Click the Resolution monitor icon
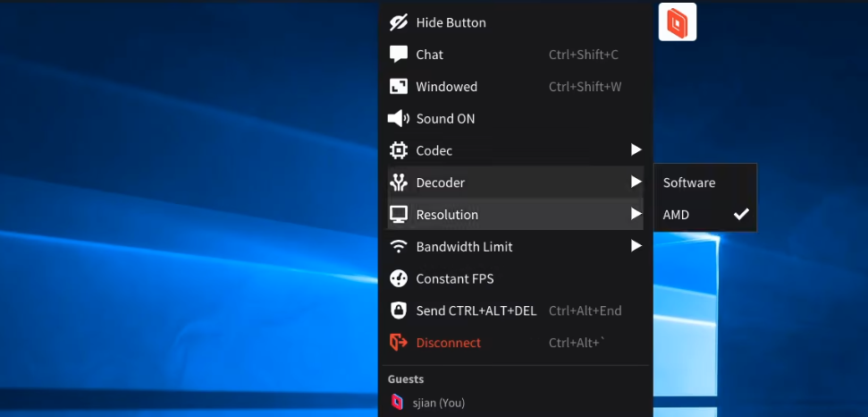The width and height of the screenshot is (868, 417). (x=399, y=215)
